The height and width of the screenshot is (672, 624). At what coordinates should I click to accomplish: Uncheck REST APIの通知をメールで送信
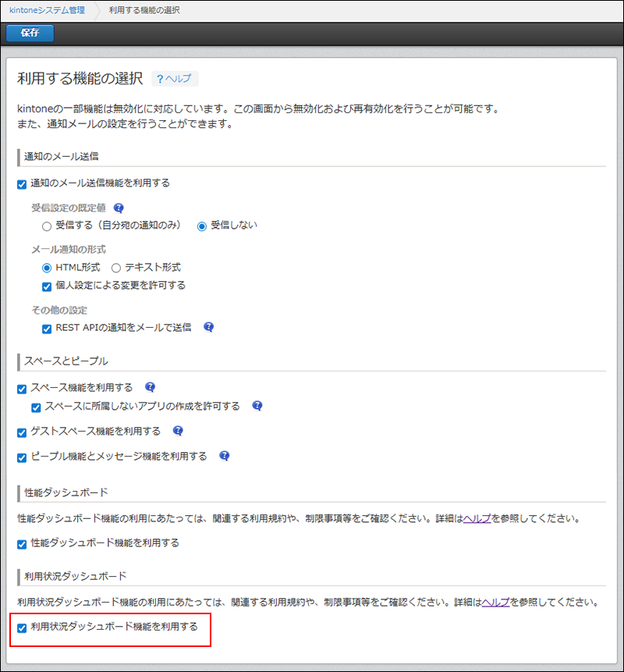tap(47, 329)
